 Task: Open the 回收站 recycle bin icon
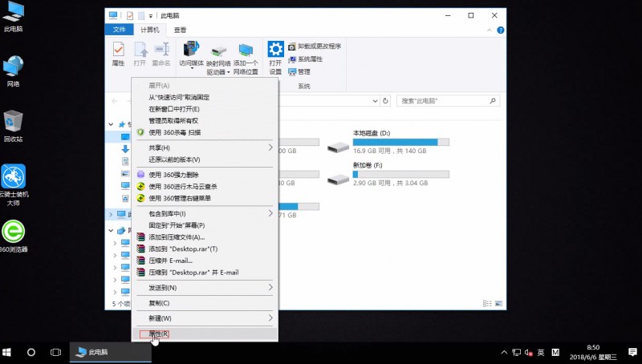13,126
